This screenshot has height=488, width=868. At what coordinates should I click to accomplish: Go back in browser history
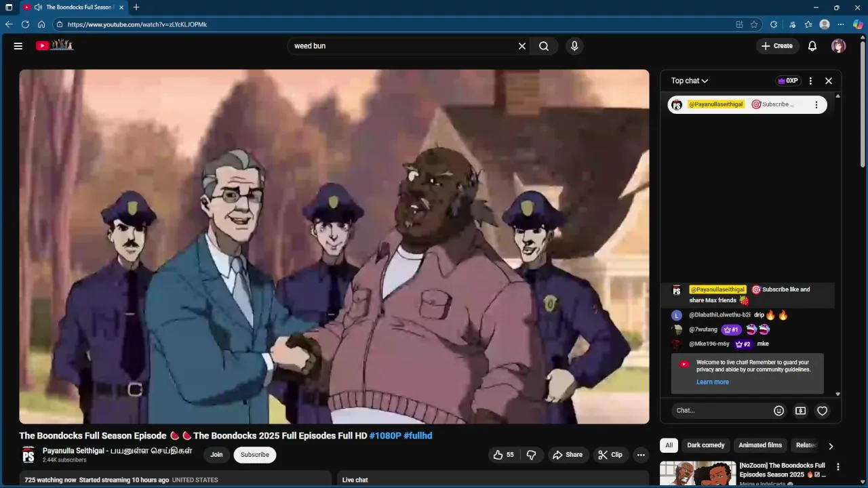click(9, 24)
